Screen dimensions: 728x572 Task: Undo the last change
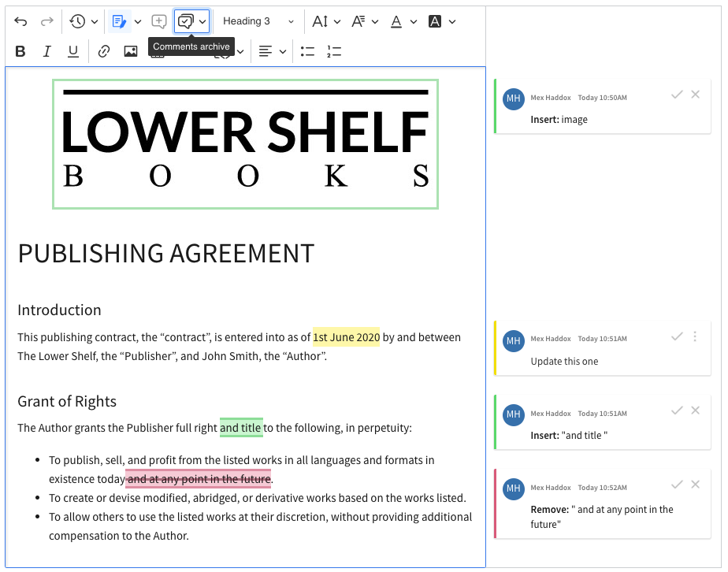click(20, 21)
